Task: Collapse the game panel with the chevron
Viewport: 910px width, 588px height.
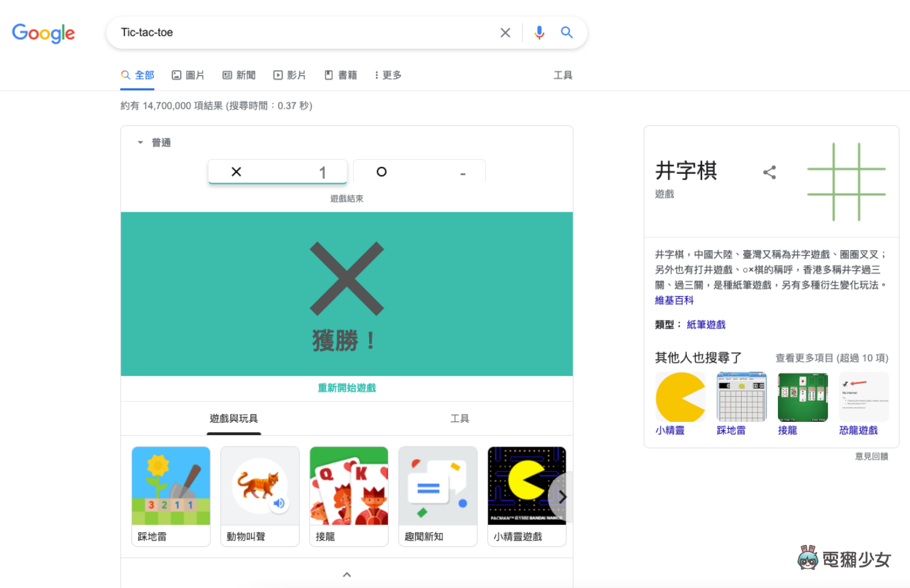Action: click(x=346, y=574)
